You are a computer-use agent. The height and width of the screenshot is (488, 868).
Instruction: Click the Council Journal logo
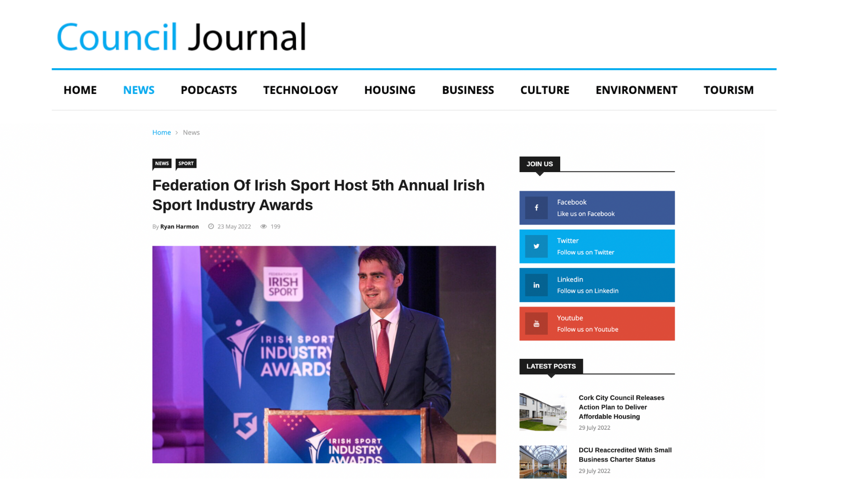point(181,37)
